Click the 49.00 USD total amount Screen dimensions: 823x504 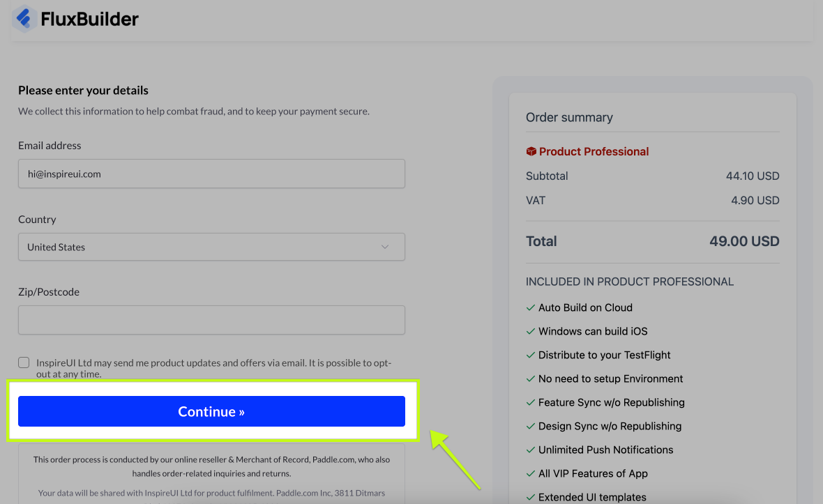coord(744,241)
